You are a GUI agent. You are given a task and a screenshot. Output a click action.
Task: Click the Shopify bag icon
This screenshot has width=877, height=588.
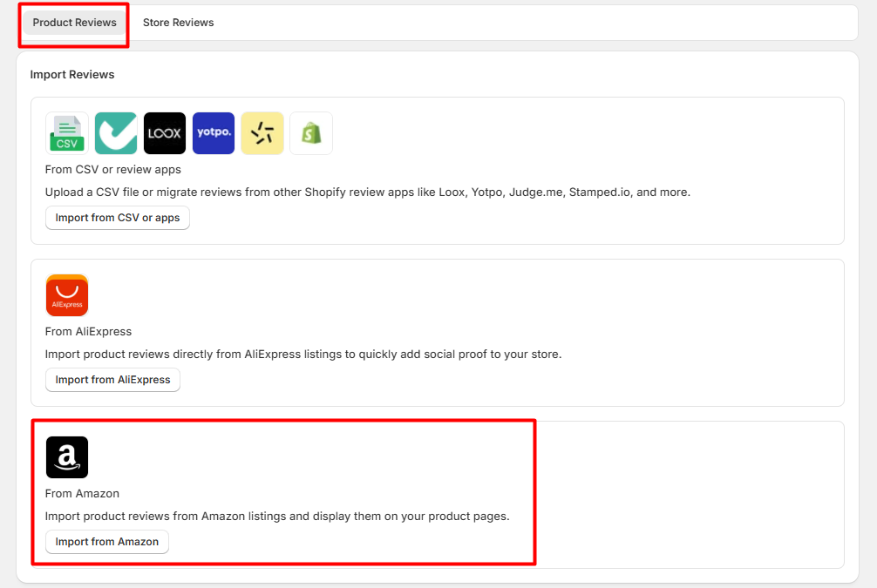coord(311,133)
